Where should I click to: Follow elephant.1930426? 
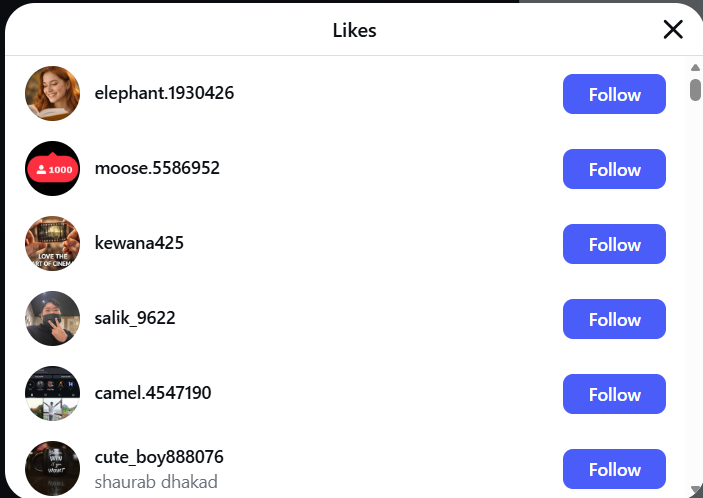coord(614,94)
